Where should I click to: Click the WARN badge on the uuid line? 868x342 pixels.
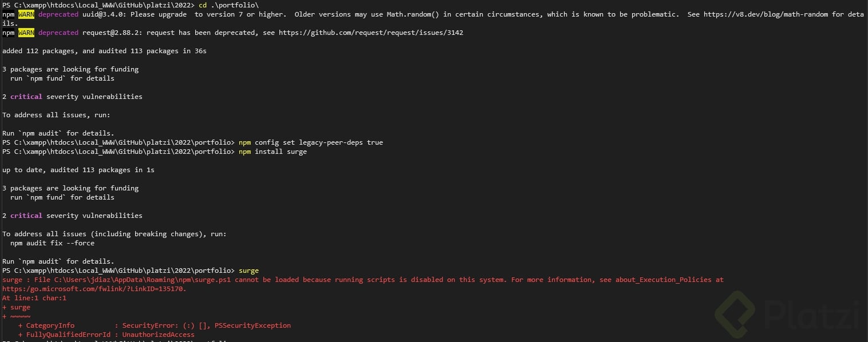(x=26, y=14)
